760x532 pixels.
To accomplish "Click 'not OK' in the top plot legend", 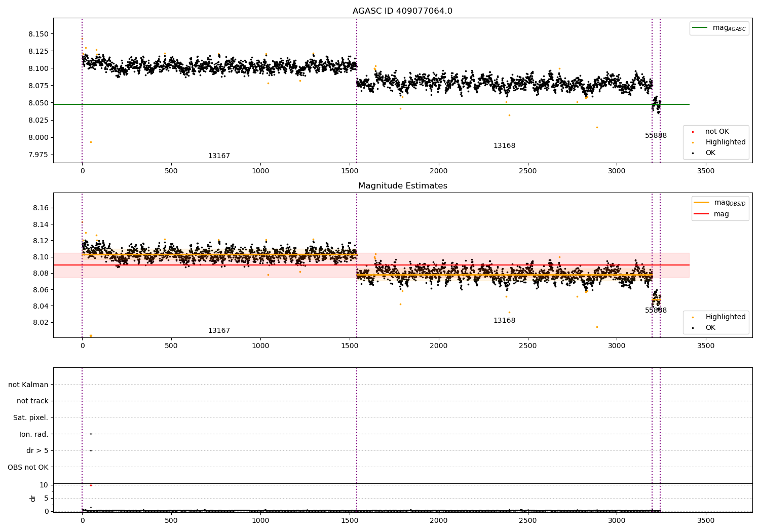I will [x=717, y=132].
